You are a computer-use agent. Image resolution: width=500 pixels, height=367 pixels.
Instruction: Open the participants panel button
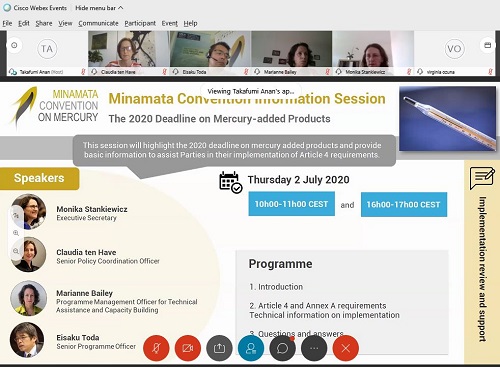(x=251, y=348)
